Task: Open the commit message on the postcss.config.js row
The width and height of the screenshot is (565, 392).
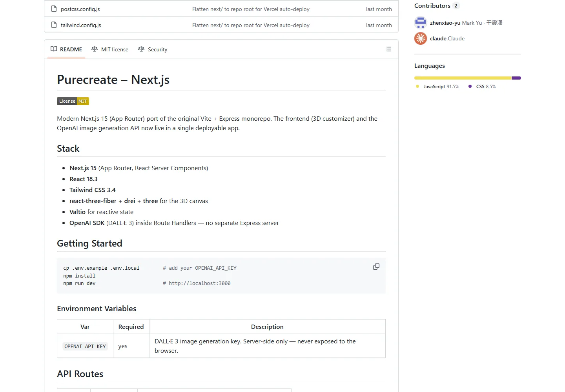Action: [x=251, y=9]
